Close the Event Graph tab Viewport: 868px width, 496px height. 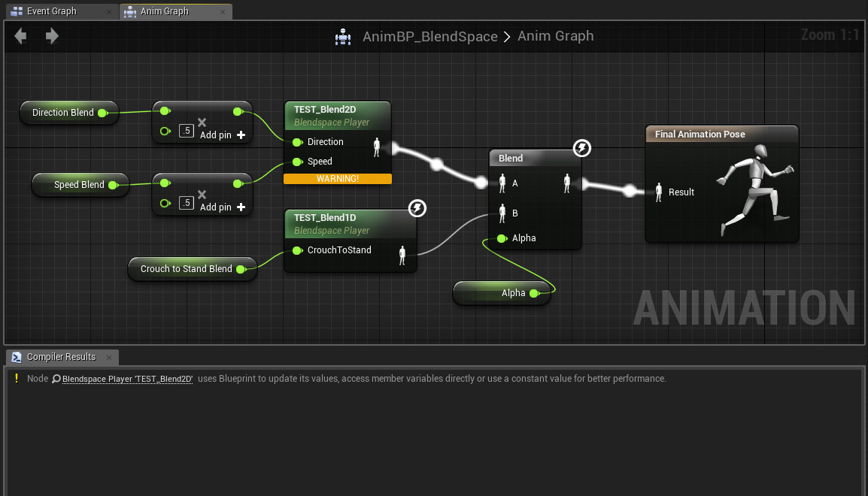tap(109, 11)
